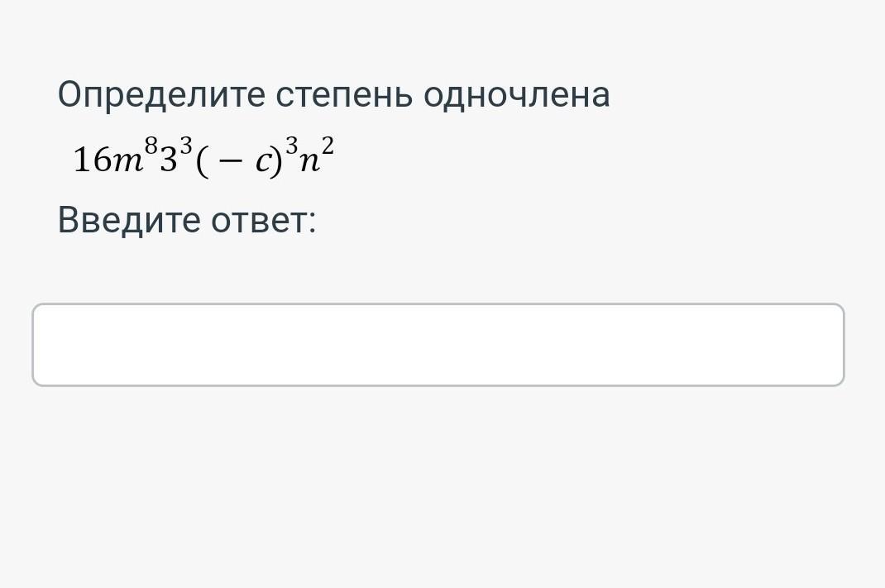
Task: Click the answer input field
Action: pos(438,345)
